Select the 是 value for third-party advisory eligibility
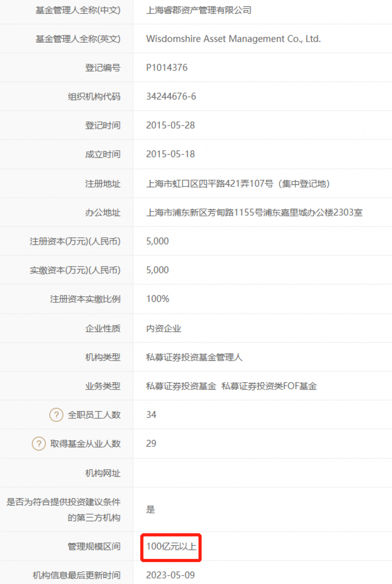392x584 pixels. 150,510
